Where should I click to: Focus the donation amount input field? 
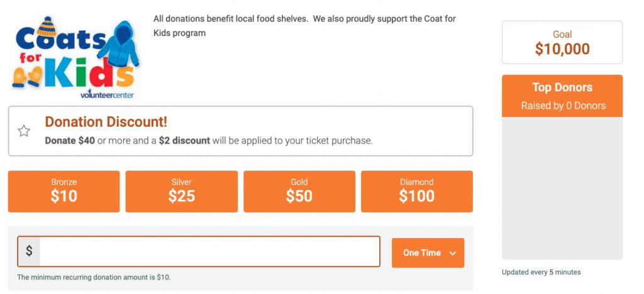tap(209, 251)
